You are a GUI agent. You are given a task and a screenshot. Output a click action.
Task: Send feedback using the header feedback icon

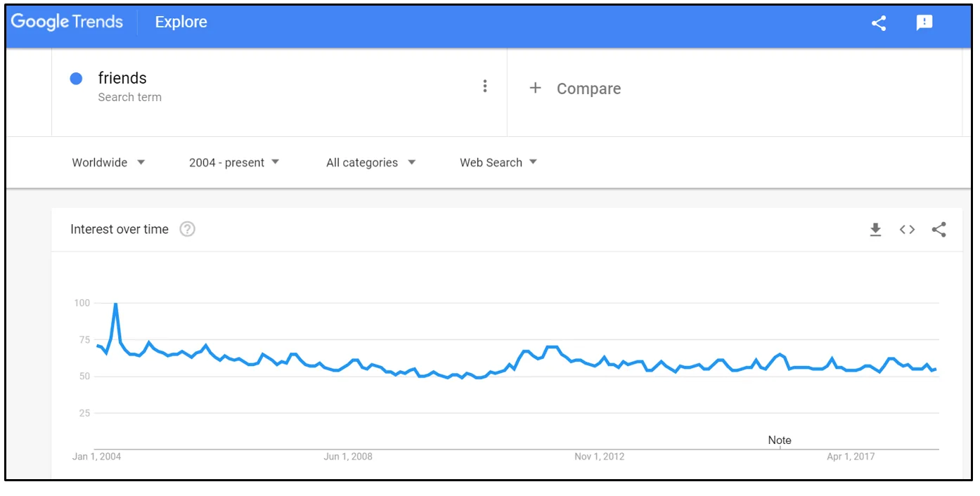(924, 22)
